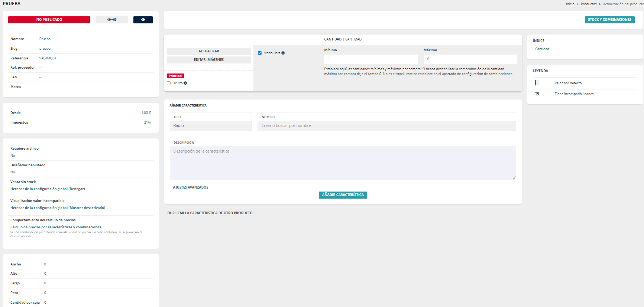Click the Añadir característica button
Screen dimensions: 644x307
tap(343, 195)
